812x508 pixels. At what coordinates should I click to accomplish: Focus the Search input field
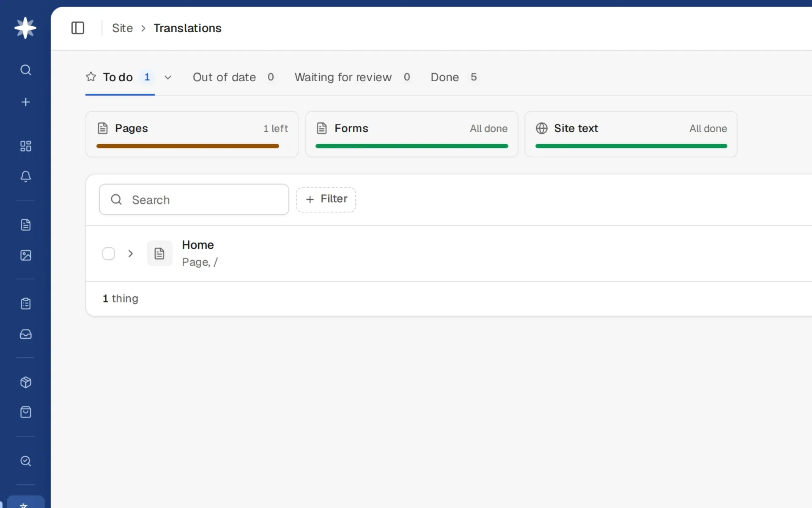coord(194,199)
